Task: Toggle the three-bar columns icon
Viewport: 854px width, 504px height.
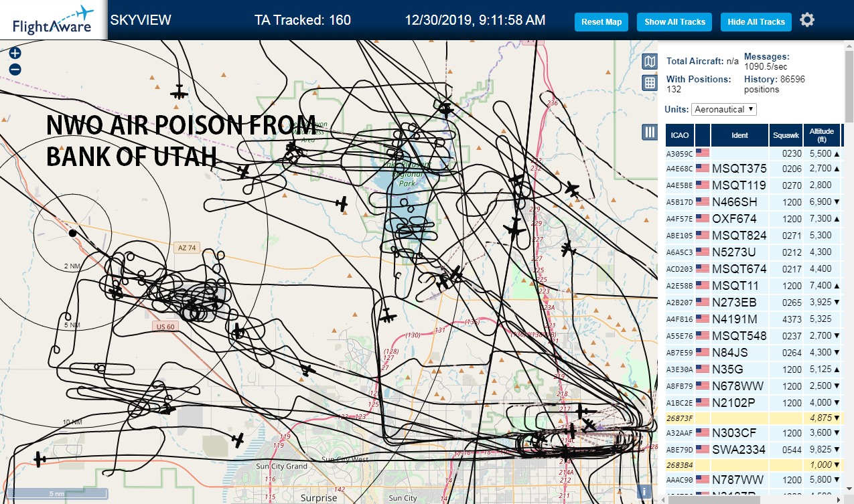Action: [x=649, y=132]
